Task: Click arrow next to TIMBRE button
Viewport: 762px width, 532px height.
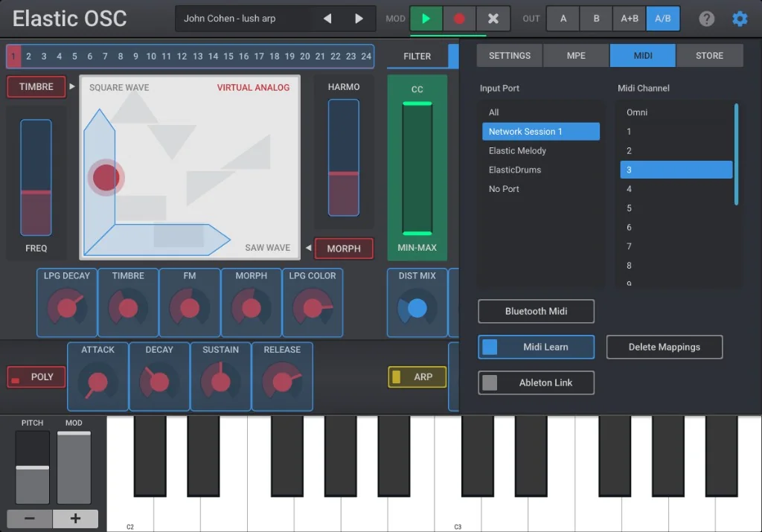Action: 72,86
